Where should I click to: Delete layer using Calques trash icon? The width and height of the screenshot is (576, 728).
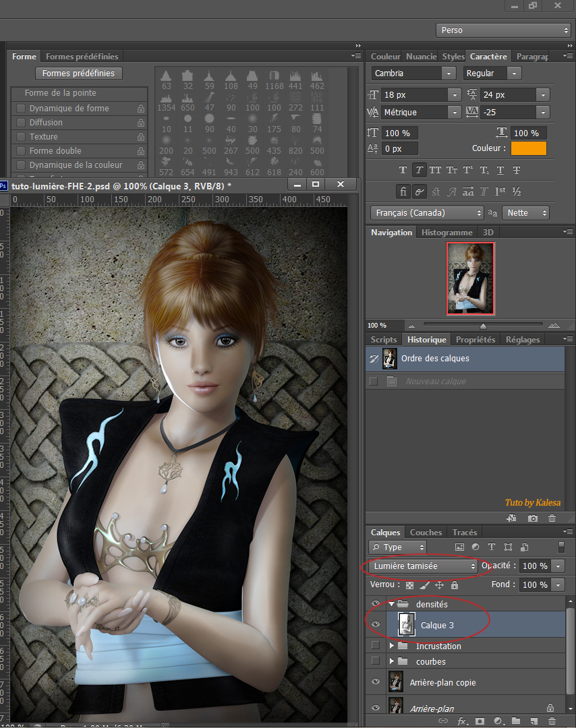551,721
